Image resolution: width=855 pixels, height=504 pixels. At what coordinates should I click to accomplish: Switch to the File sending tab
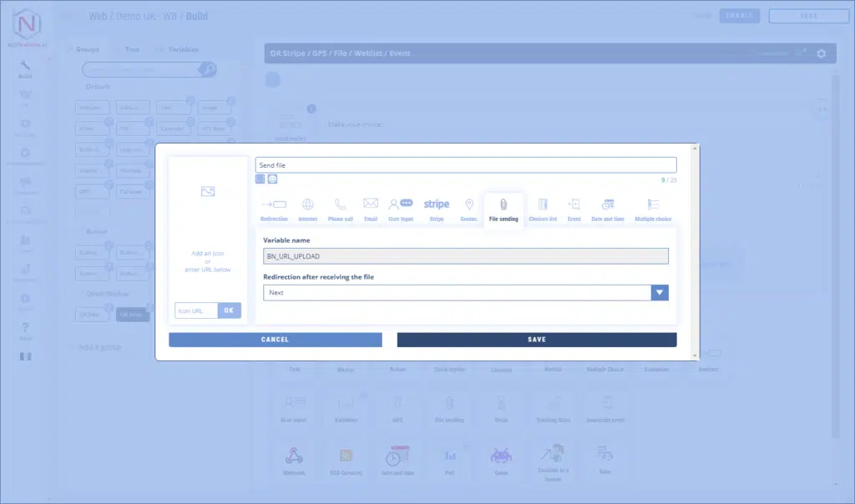[x=503, y=209]
